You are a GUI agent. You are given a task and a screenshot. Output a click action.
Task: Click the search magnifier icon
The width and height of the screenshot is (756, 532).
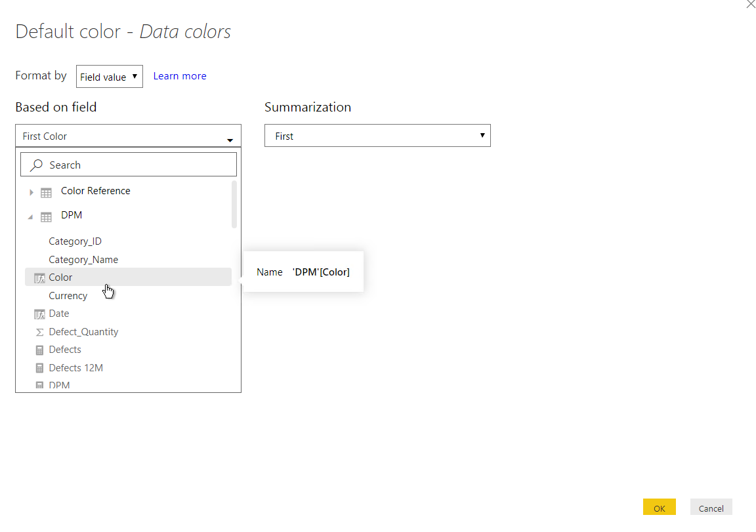pos(36,165)
